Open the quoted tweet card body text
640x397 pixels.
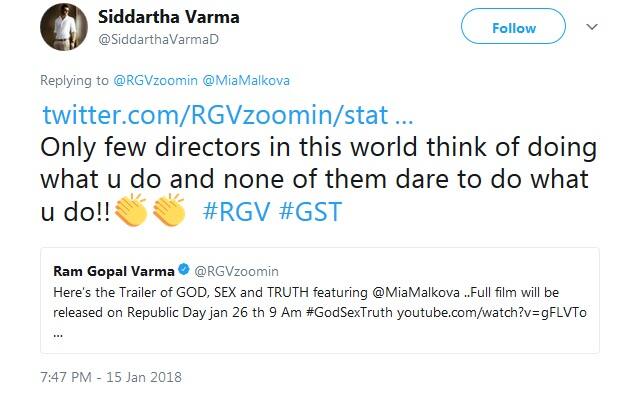tap(320, 313)
